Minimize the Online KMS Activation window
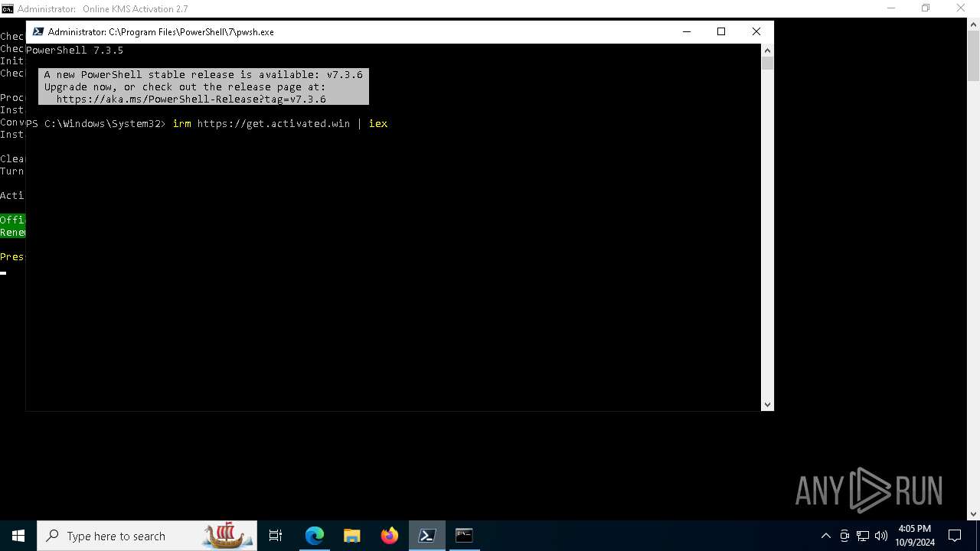The height and width of the screenshot is (551, 980). (x=890, y=8)
